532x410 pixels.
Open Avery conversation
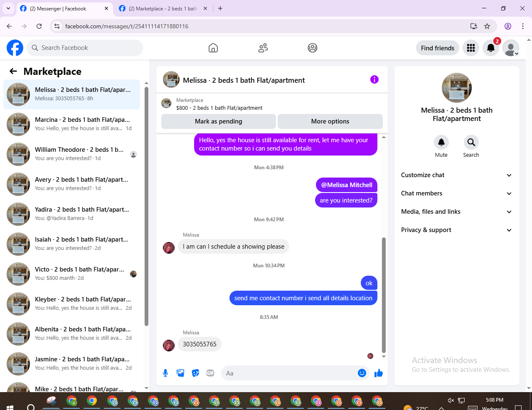click(x=71, y=184)
